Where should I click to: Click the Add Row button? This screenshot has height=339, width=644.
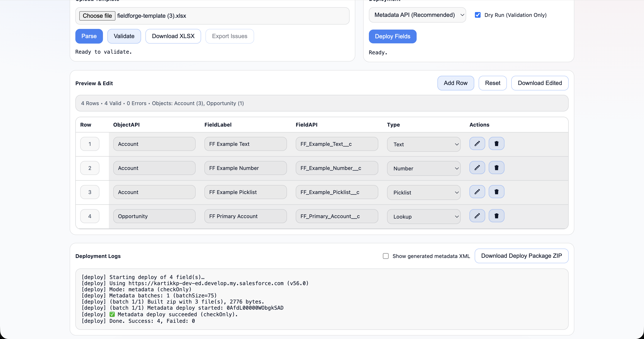click(x=455, y=83)
